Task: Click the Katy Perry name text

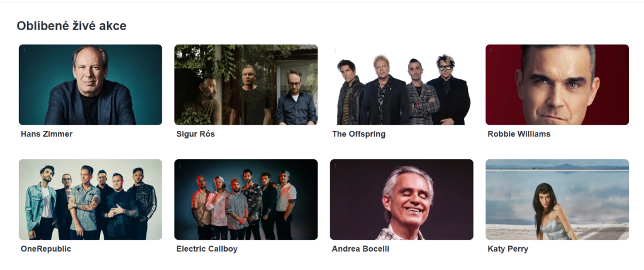Action: [508, 249]
